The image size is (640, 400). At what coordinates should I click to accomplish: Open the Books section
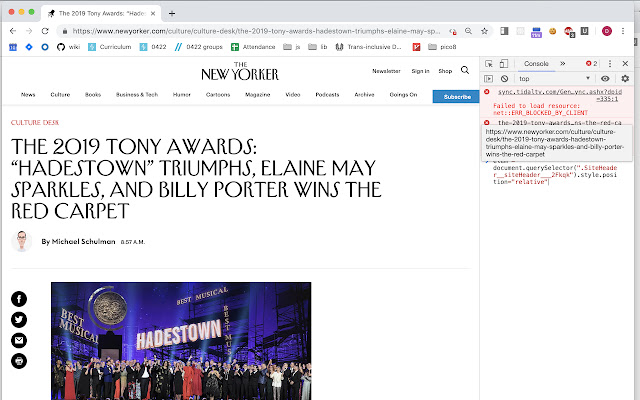[93, 95]
